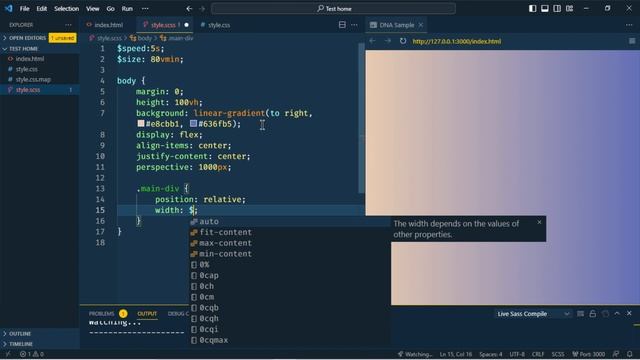Expand the TIMELINE section
This screenshot has width=640, height=360.
[x=20, y=344]
